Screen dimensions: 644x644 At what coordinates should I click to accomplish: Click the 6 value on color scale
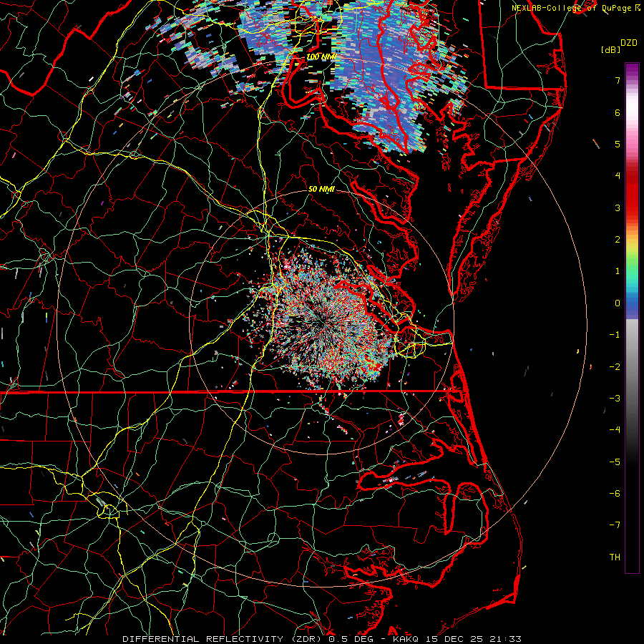618,112
